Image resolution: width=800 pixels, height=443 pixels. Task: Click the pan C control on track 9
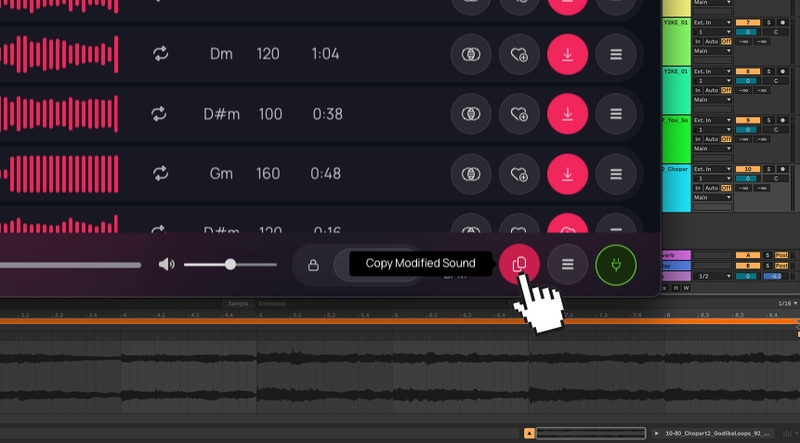[776, 130]
